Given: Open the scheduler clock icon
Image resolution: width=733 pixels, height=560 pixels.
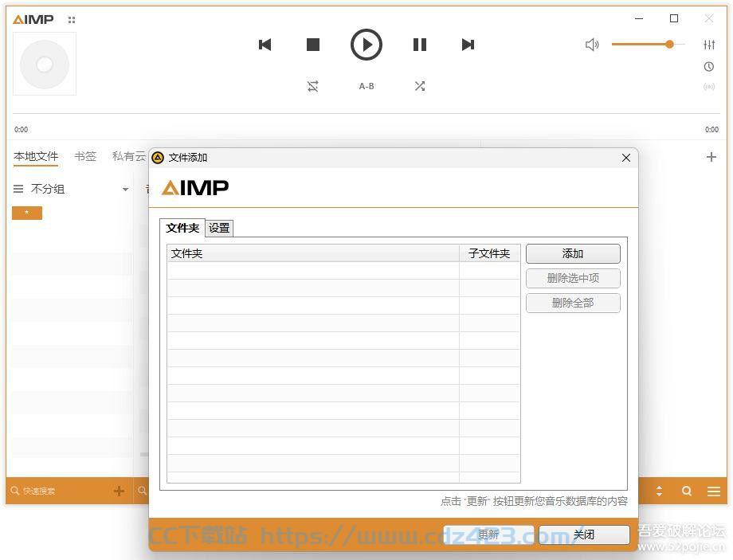Looking at the screenshot, I should point(709,67).
